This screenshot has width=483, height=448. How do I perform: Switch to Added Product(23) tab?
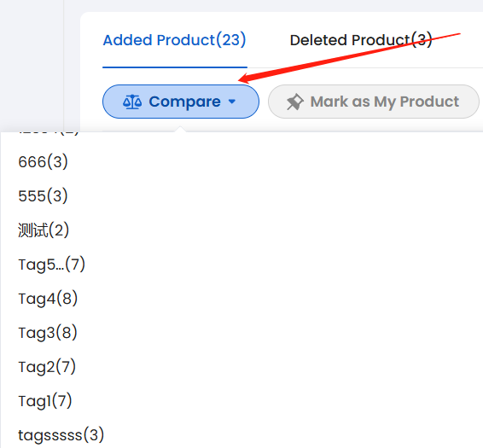[x=174, y=40]
